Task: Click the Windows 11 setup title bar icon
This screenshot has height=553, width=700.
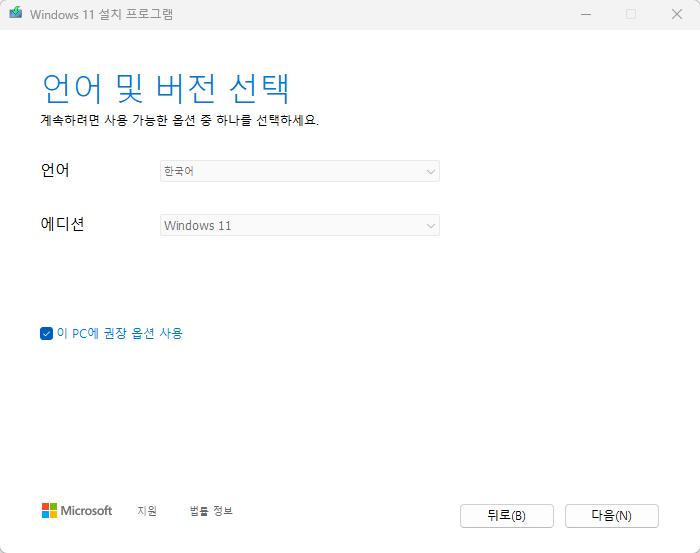Action: pos(16,12)
